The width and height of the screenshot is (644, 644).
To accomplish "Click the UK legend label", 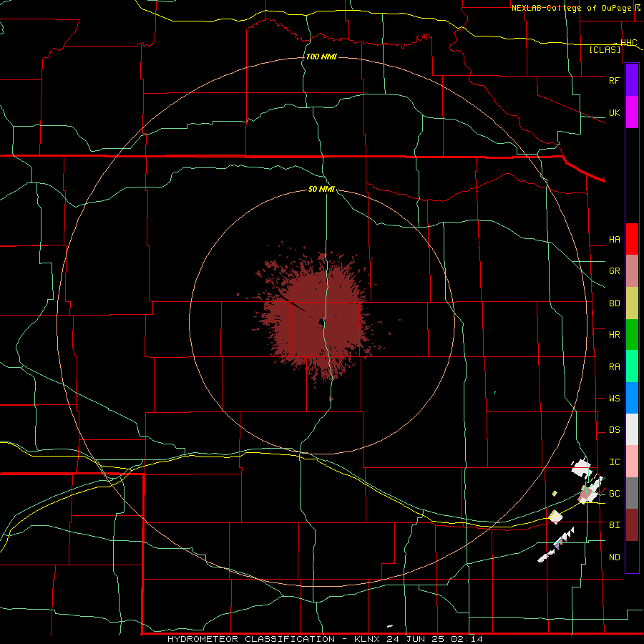I will click(x=614, y=112).
